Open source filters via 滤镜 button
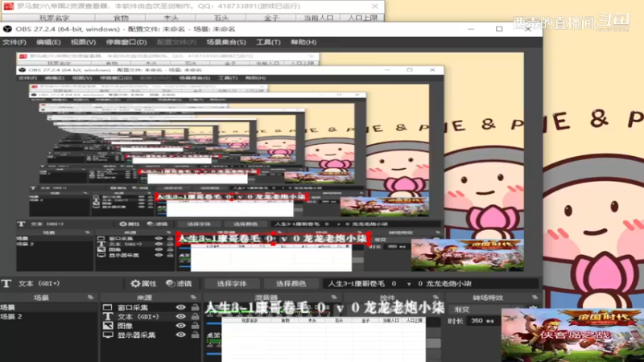 pyautogui.click(x=179, y=284)
